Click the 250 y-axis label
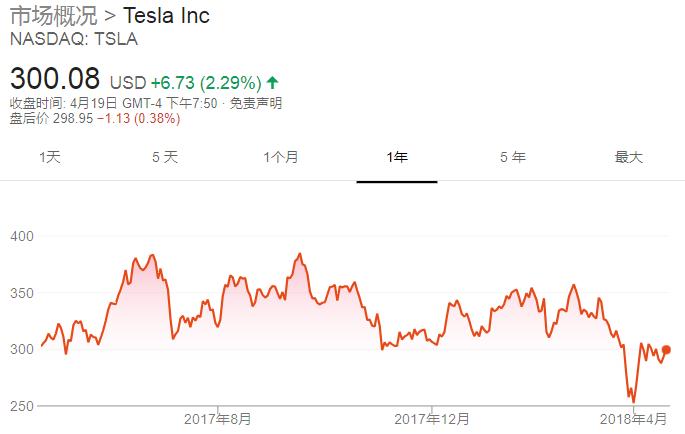The height and width of the screenshot is (434, 685). click(22, 405)
